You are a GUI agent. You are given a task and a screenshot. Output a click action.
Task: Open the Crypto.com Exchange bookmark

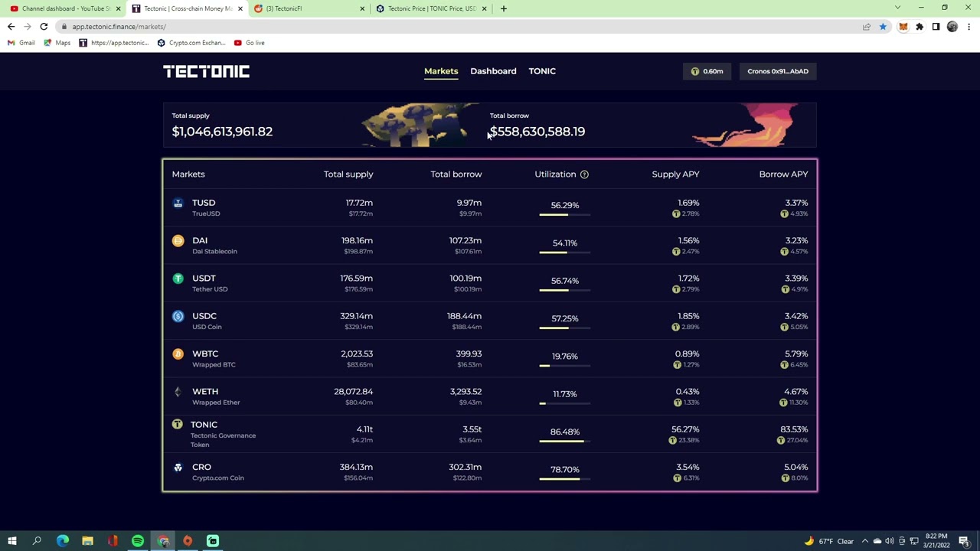[191, 43]
